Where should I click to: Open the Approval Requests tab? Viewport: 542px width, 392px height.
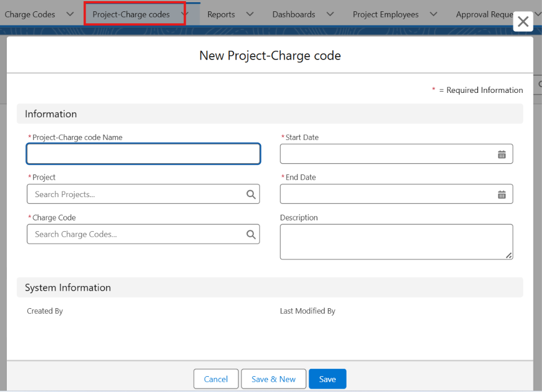pos(485,15)
